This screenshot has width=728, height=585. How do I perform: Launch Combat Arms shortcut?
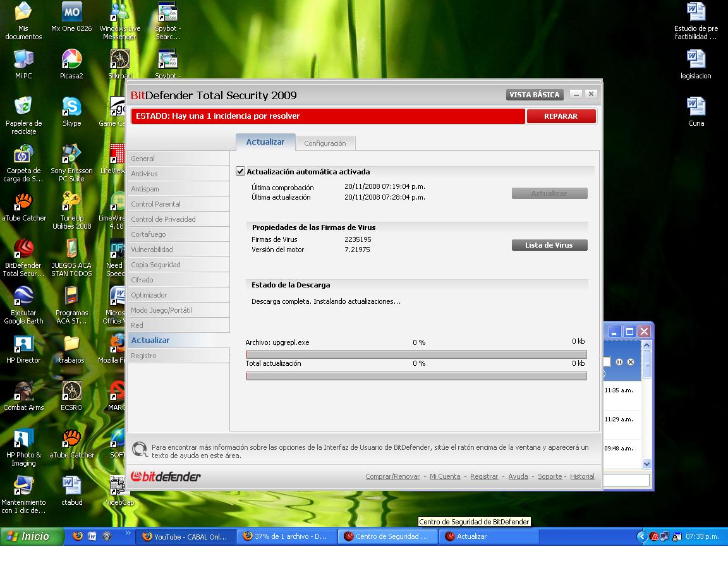(23, 396)
